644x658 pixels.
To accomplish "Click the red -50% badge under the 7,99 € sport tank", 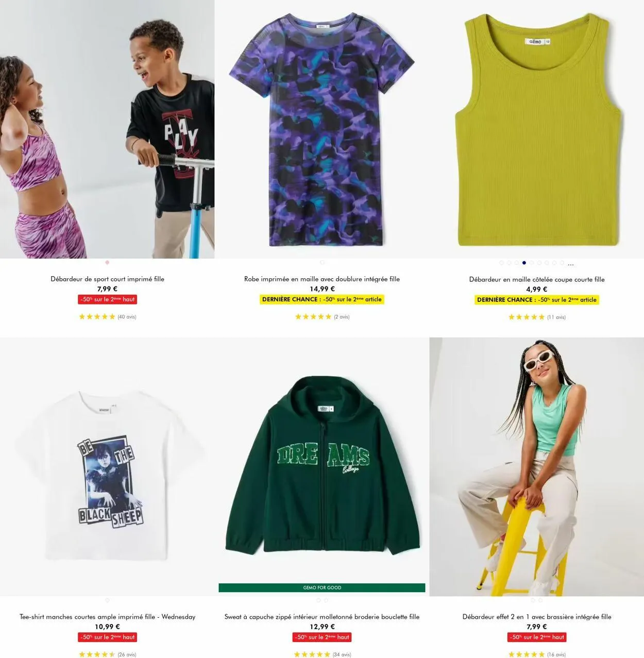I will (x=107, y=299).
